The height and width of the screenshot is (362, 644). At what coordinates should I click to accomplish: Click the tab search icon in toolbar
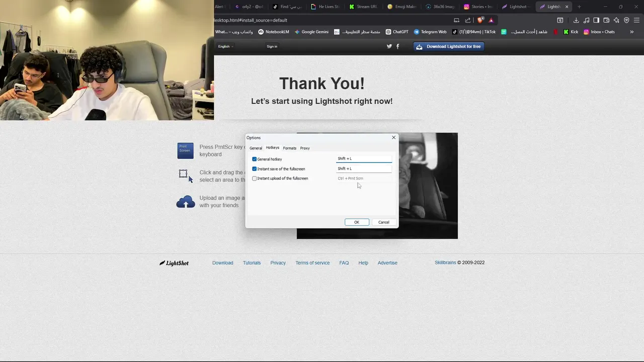[560, 20]
